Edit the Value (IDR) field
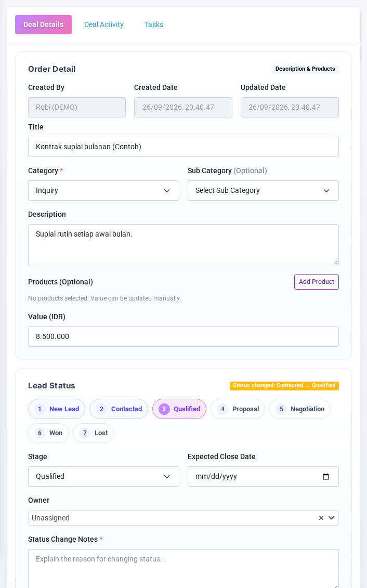Screen dimensions: 367x588 pyautogui.click(x=183, y=337)
